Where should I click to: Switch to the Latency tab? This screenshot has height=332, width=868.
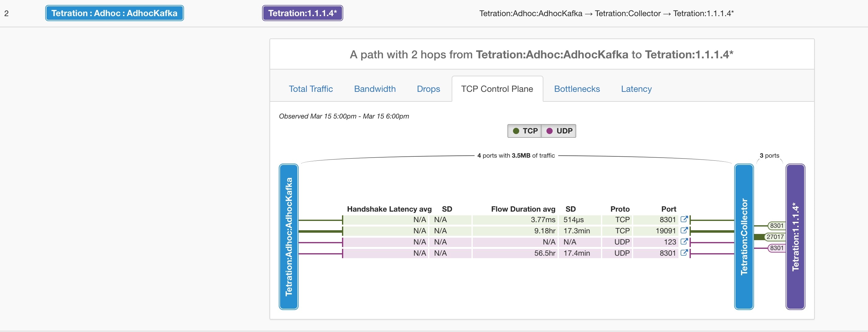pyautogui.click(x=636, y=89)
